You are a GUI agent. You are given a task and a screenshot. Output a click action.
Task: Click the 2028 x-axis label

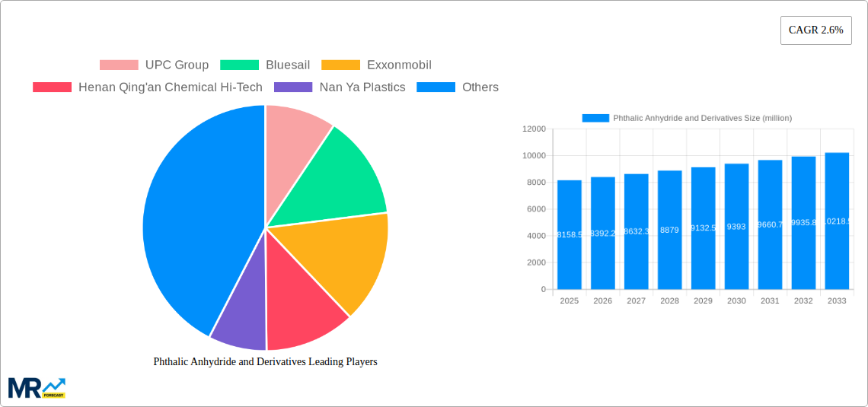[670, 300]
